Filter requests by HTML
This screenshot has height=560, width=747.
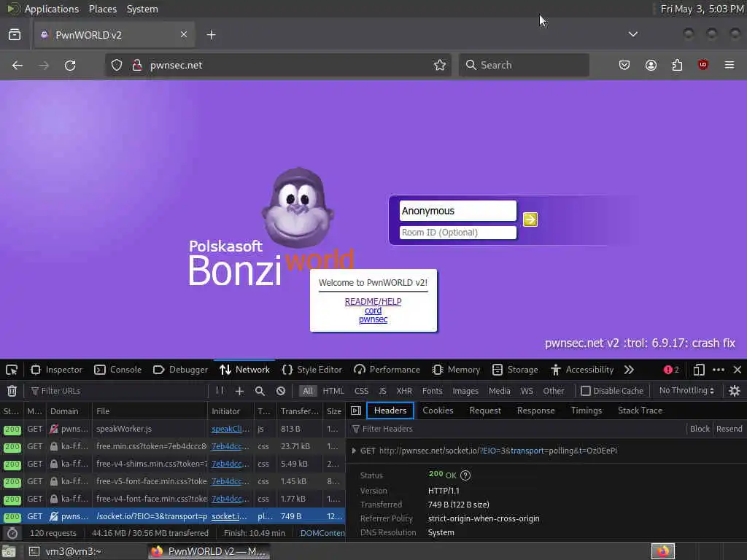(333, 391)
